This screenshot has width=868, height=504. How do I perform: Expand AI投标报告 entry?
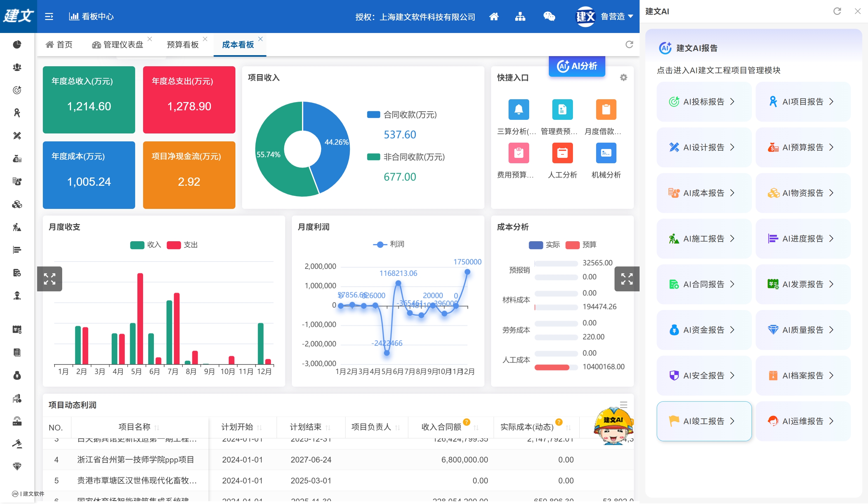tap(704, 101)
